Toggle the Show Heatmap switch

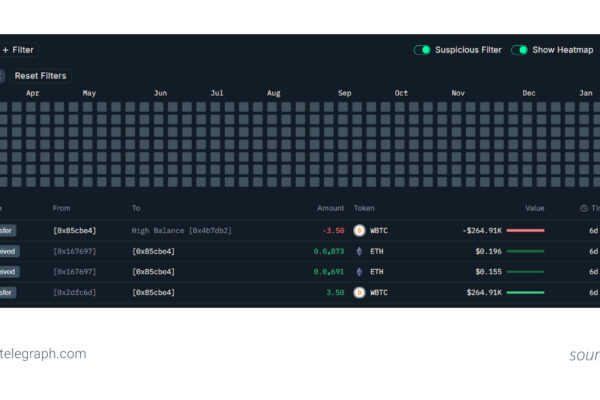tap(519, 50)
